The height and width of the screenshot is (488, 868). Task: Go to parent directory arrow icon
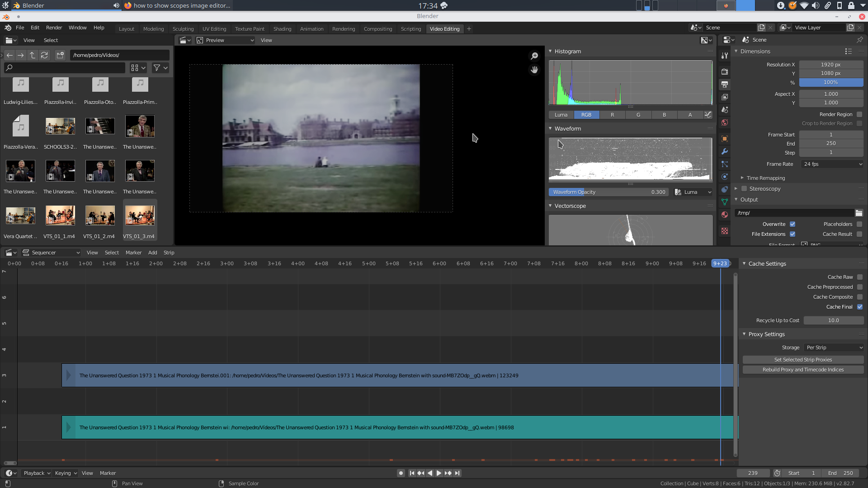[33, 55]
